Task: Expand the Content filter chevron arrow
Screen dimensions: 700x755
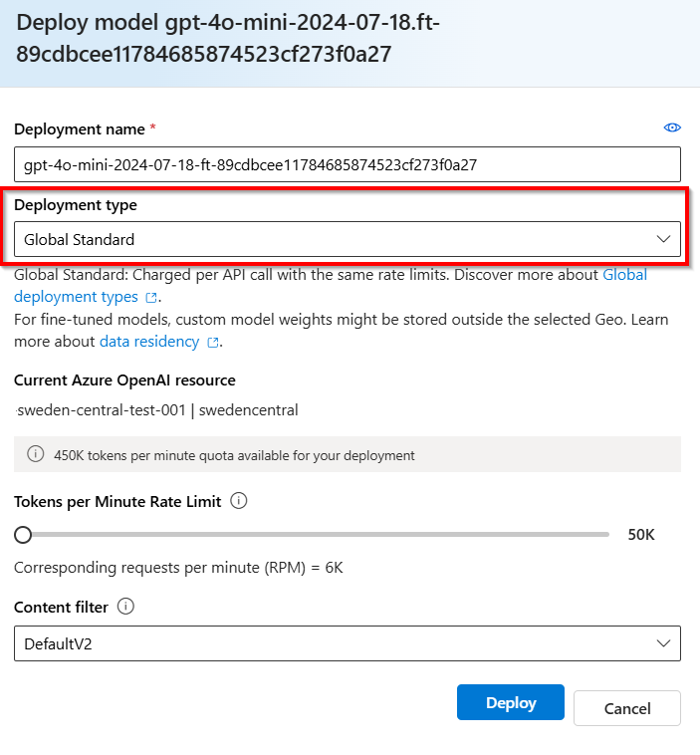Action: tap(663, 643)
